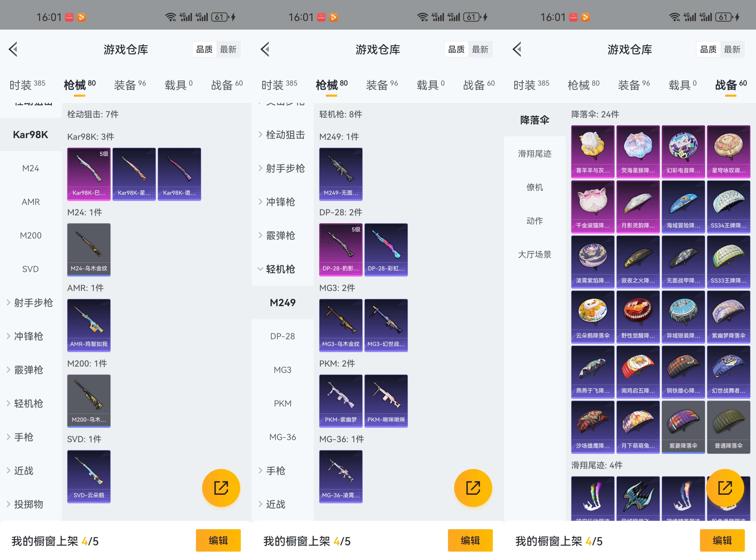The width and height of the screenshot is (756, 560).
Task: Open 僚机 category in right sidebar
Action: [535, 188]
